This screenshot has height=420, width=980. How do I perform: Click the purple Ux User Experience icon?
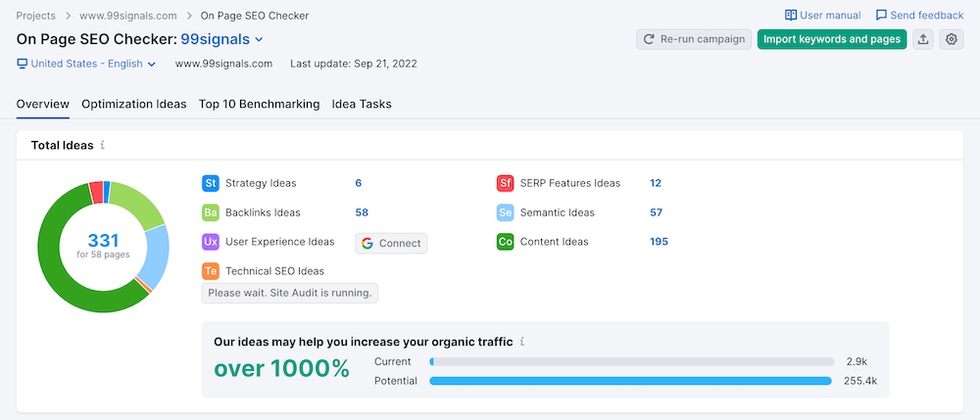point(210,242)
